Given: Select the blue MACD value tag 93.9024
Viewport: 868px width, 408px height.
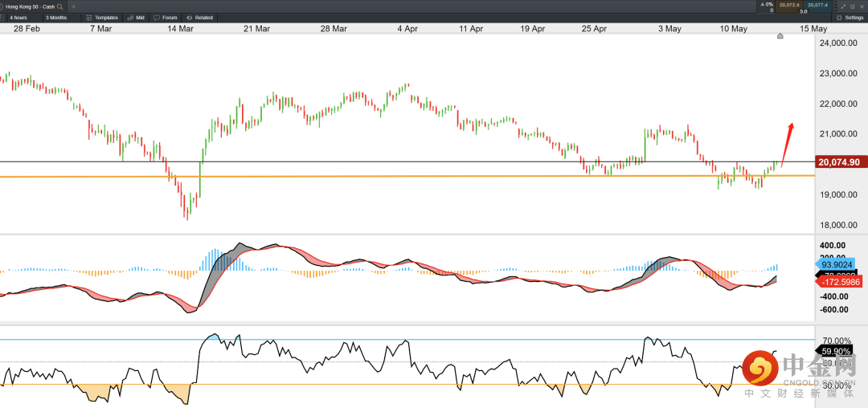Looking at the screenshot, I should (840, 263).
